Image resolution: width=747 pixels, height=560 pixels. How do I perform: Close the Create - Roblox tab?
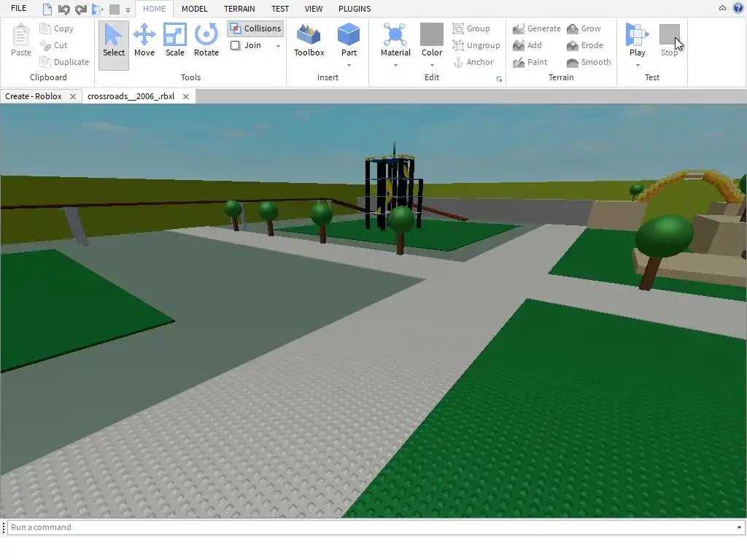pyautogui.click(x=73, y=96)
